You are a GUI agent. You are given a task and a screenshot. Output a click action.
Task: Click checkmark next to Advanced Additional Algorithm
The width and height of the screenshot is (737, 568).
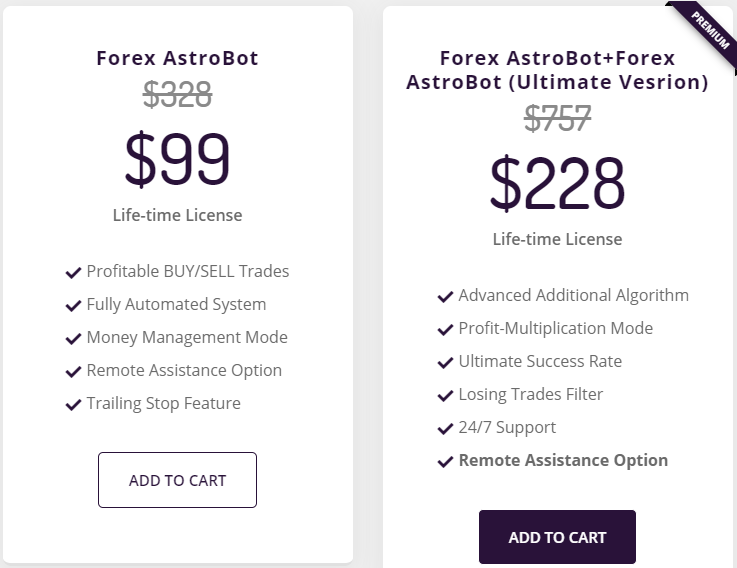coord(445,296)
